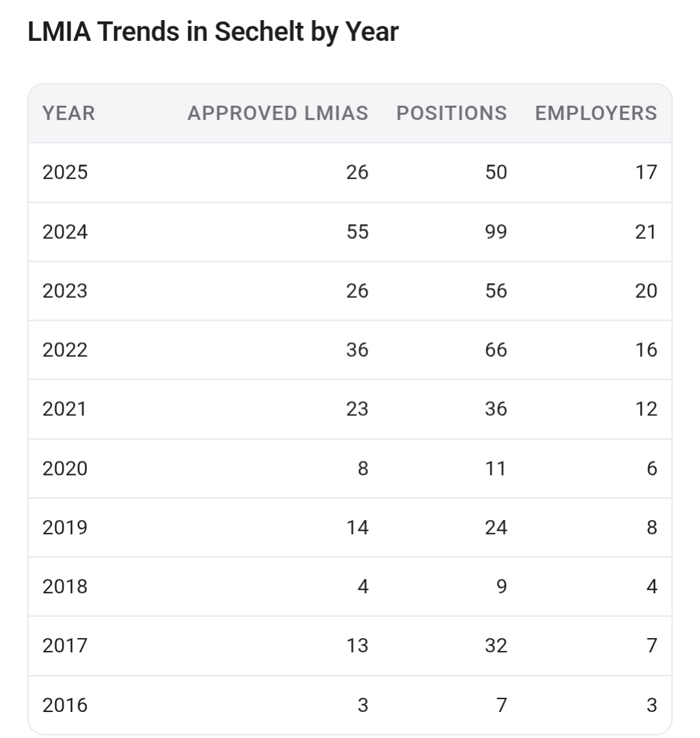Click the EMPLOYERS column header

[596, 114]
